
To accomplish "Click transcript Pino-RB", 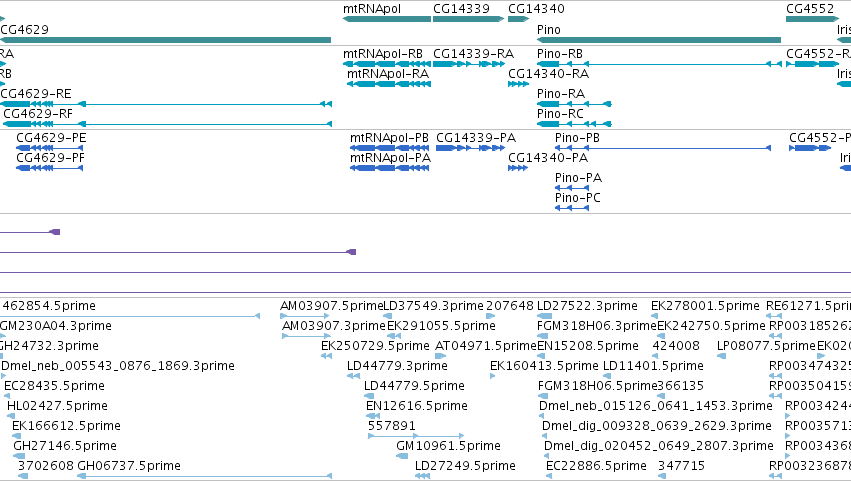I will [560, 54].
